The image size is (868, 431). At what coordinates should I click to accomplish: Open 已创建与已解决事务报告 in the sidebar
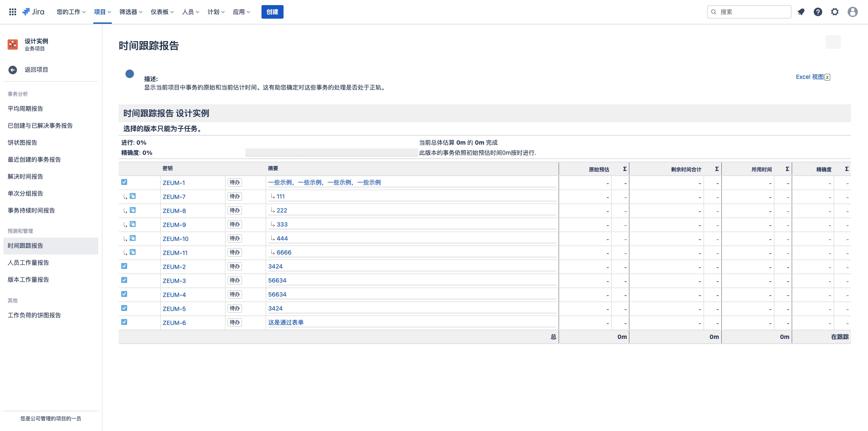click(51, 126)
